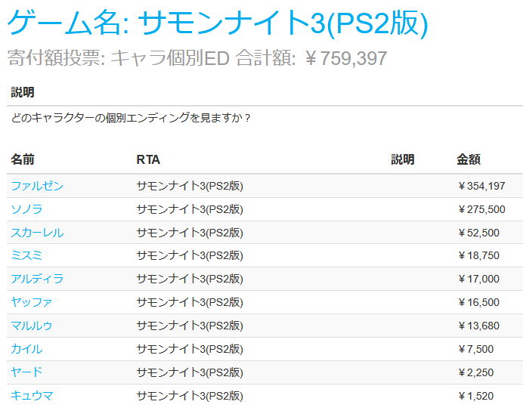
Task: Select the amount ￥13,680
Action: point(478,326)
